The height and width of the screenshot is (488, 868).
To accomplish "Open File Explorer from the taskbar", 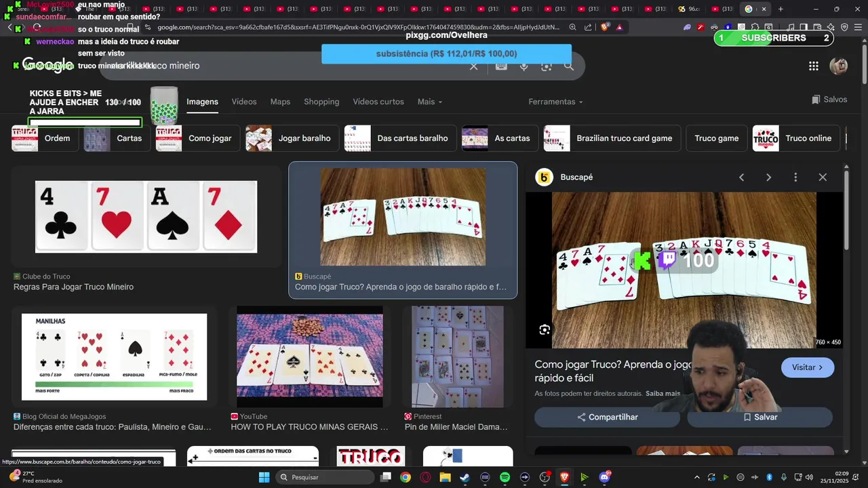I will point(445,477).
